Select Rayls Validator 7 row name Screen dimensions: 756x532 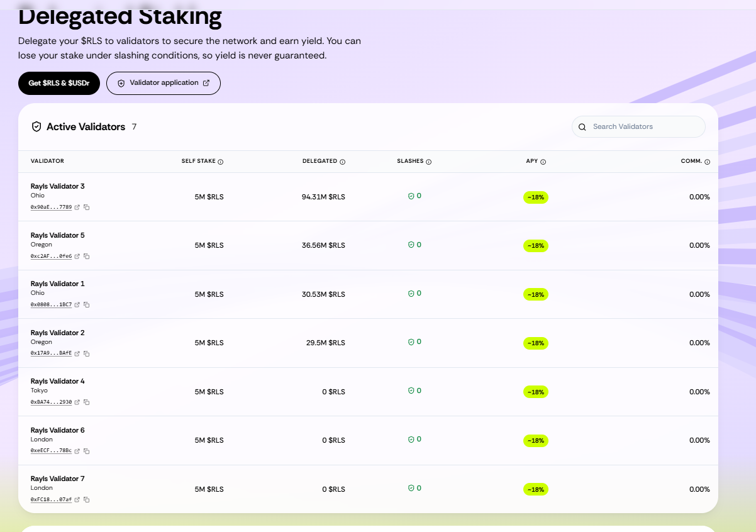[x=57, y=479]
